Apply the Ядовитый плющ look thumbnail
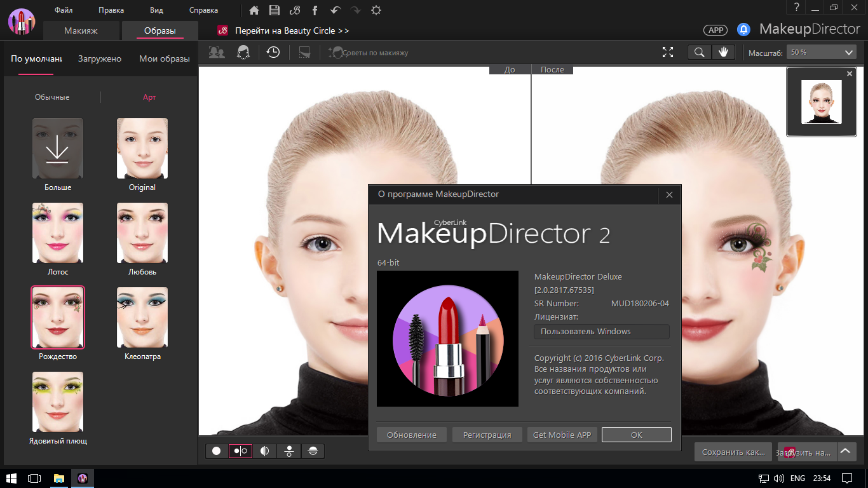The width and height of the screenshot is (868, 488). 58,402
